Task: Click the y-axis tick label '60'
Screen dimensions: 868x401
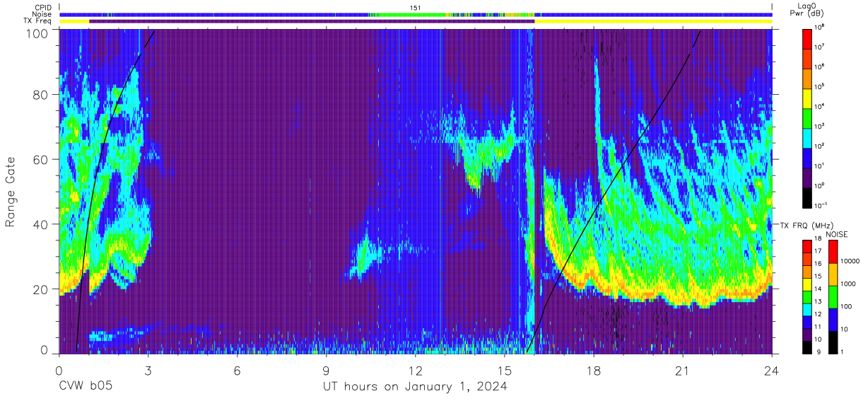Action: tap(40, 160)
